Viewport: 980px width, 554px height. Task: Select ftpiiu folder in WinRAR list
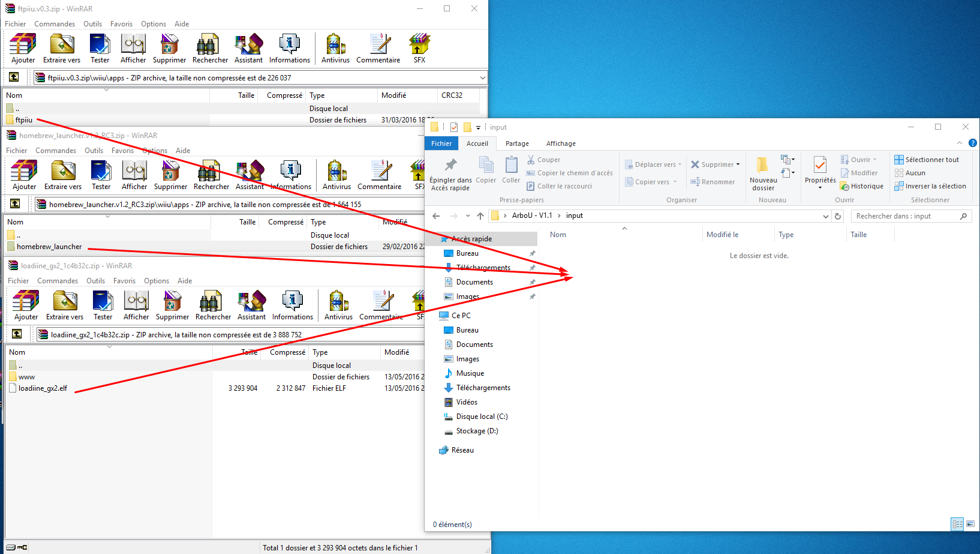coord(19,120)
